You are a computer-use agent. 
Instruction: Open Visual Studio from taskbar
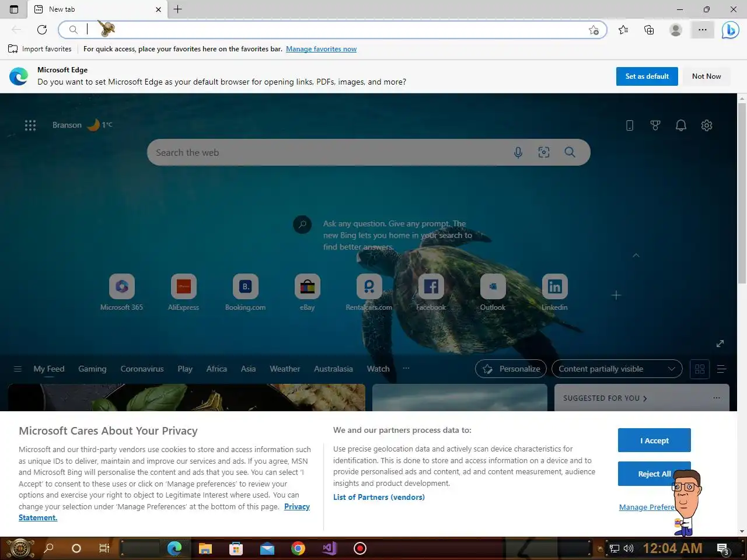tap(329, 548)
